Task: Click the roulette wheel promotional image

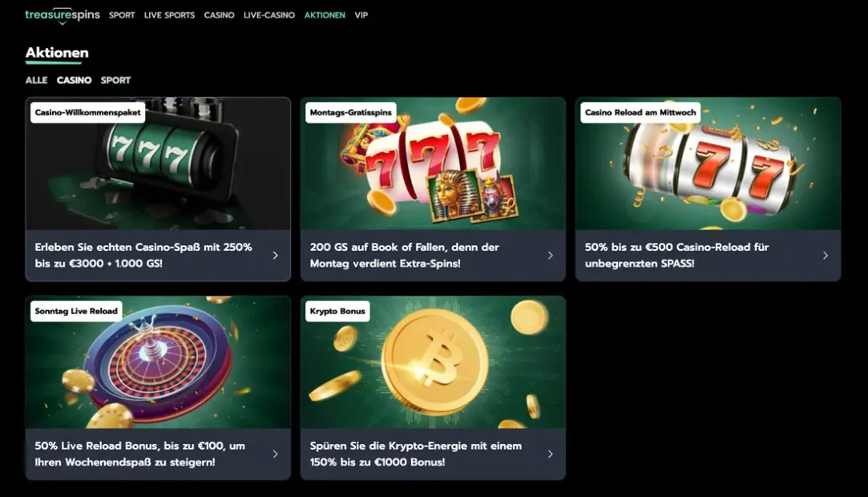Action: click(158, 362)
